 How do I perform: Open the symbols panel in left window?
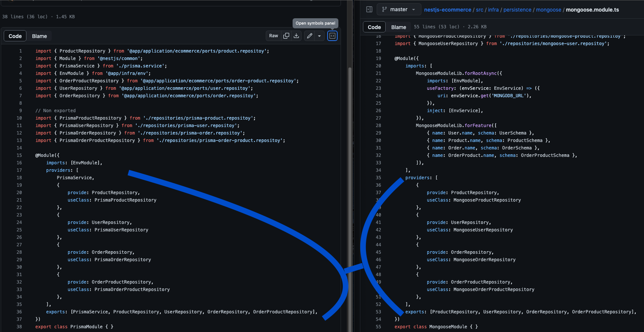[332, 36]
